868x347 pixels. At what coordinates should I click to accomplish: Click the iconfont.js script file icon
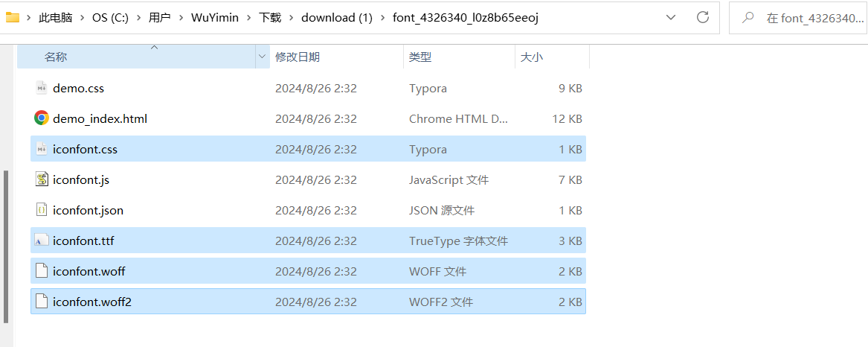(x=42, y=179)
